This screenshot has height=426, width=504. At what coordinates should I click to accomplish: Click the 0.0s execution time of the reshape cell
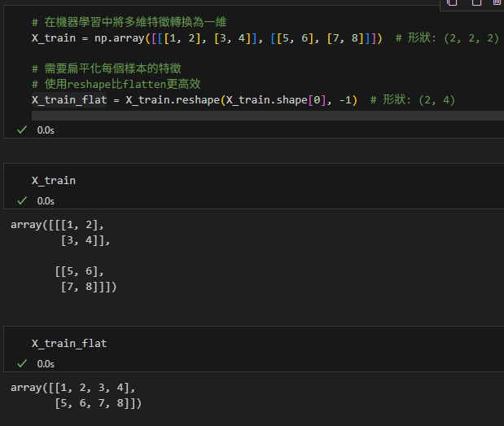point(46,130)
